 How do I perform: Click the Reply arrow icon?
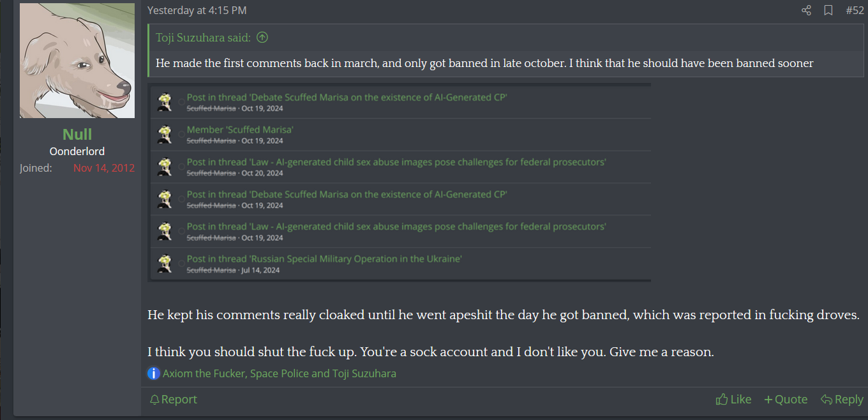[x=827, y=400]
